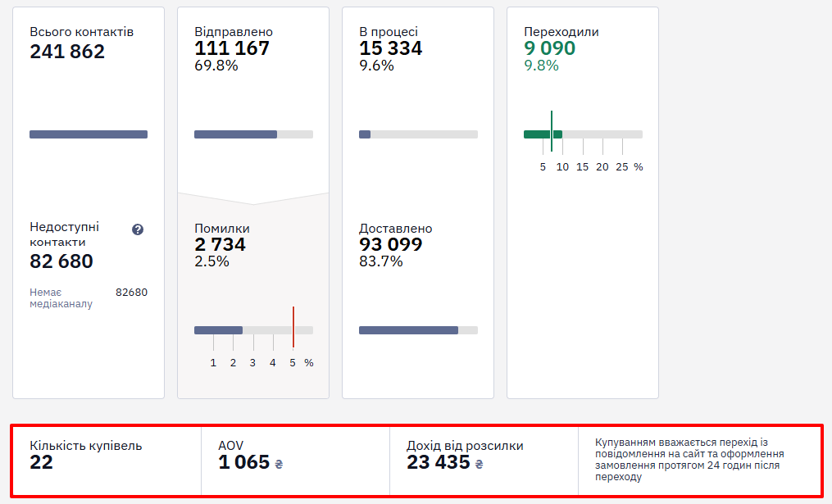This screenshot has height=504, width=832.
Task: Click the Помилки count 2 734
Action: pos(221,244)
